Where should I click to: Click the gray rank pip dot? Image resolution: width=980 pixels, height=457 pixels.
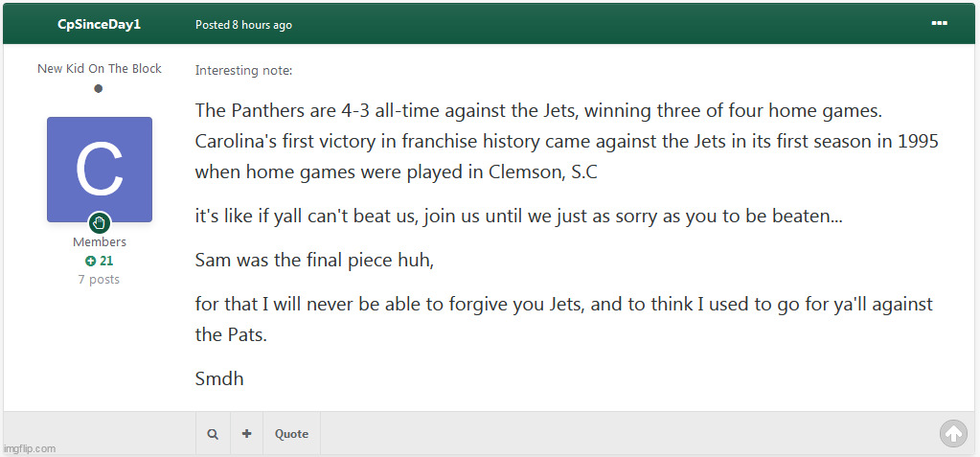click(x=99, y=89)
